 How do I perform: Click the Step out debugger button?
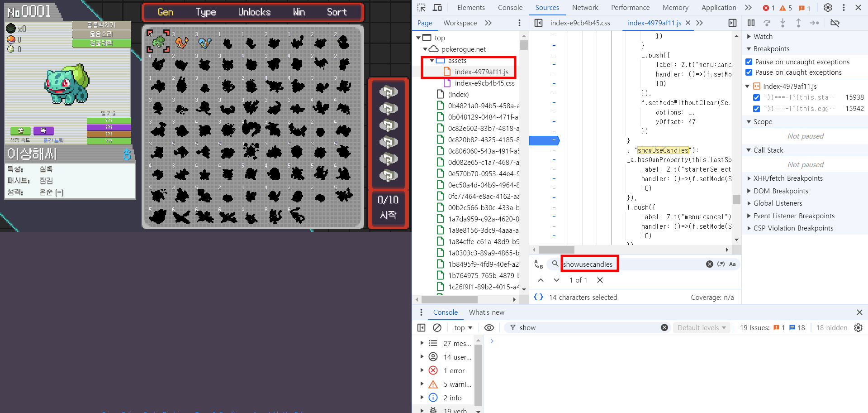pyautogui.click(x=798, y=23)
